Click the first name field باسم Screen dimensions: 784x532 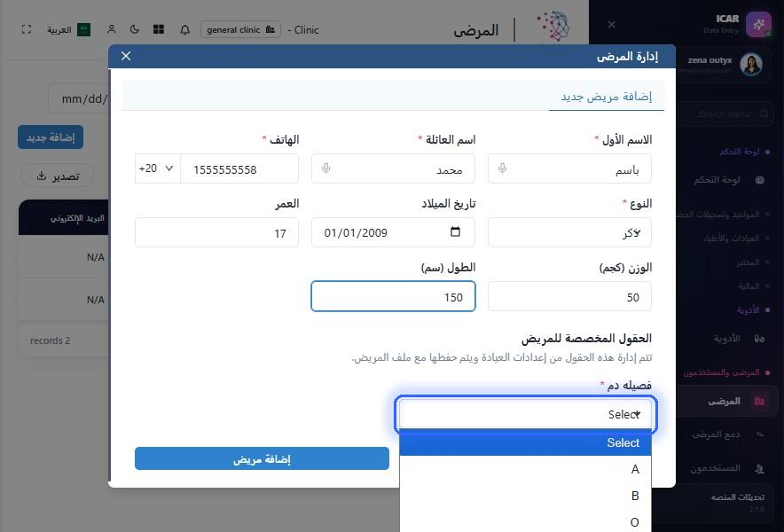click(x=569, y=169)
